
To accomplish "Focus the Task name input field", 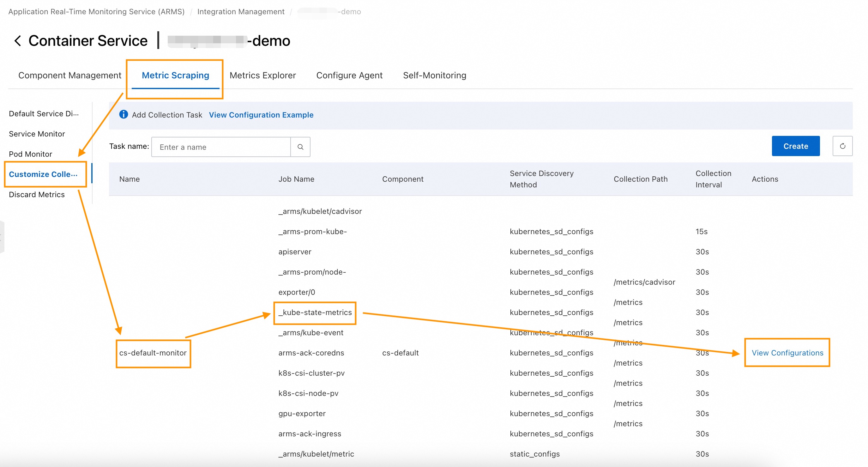I will tap(221, 147).
